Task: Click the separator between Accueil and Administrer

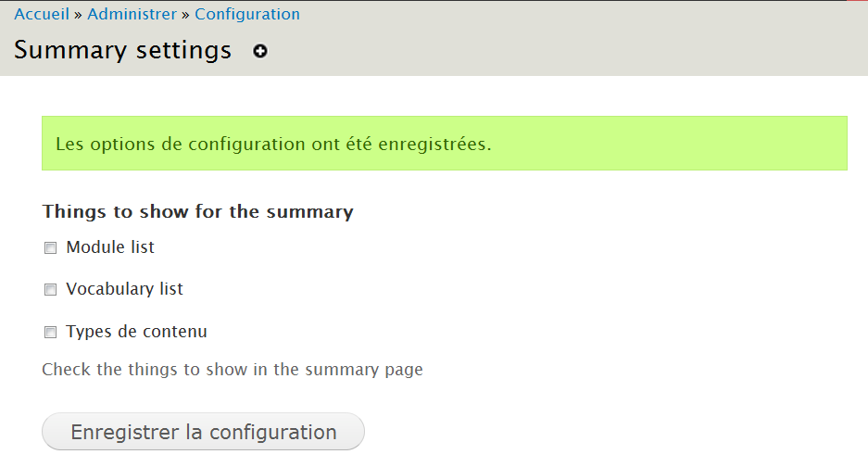Action: pos(79,14)
